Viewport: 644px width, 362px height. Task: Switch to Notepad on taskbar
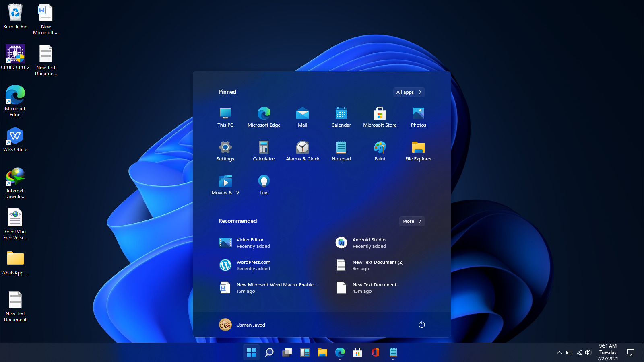[393, 353]
